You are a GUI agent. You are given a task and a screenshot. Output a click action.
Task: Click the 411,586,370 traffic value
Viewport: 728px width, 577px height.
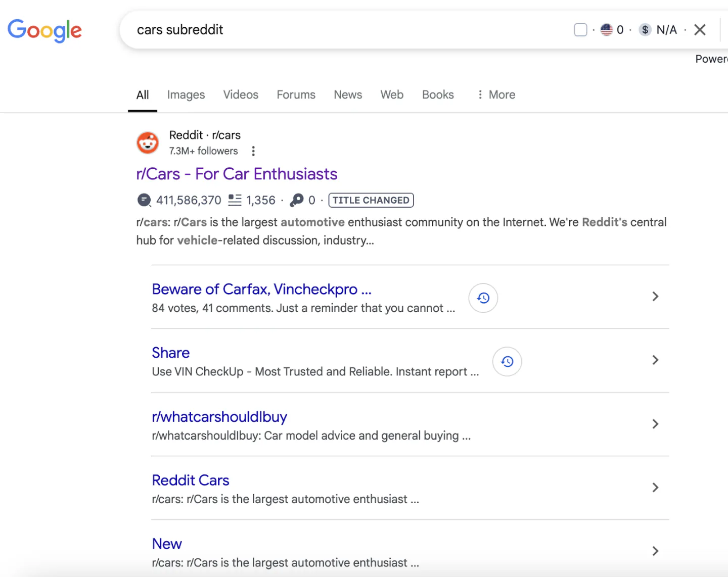(189, 200)
